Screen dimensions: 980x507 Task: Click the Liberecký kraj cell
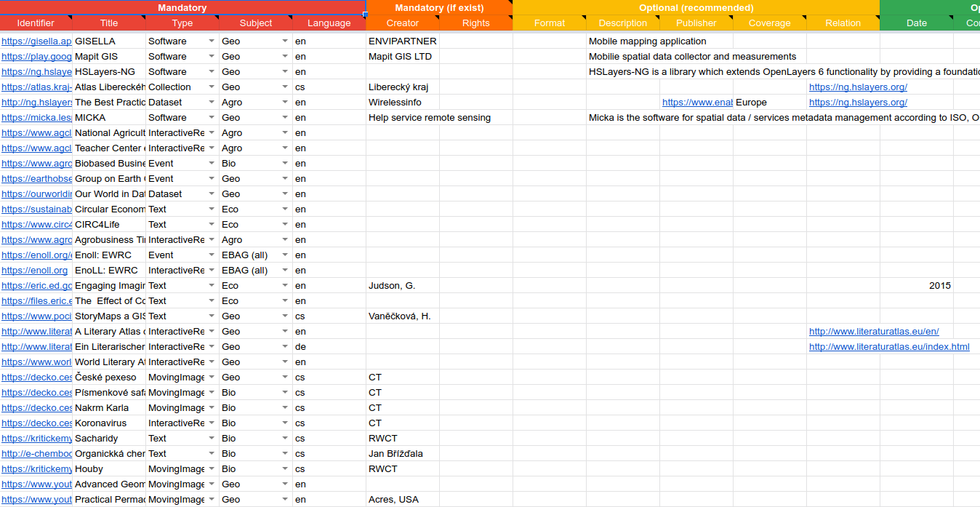coord(403,87)
